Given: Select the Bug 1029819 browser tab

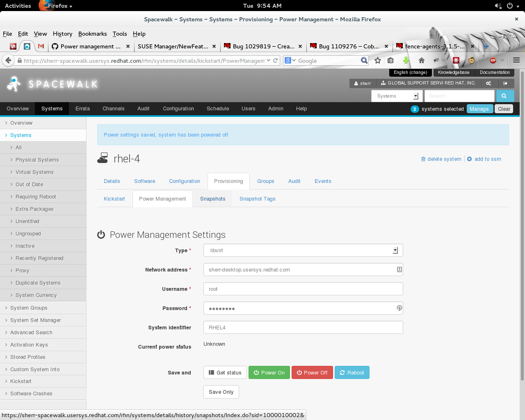Looking at the screenshot, I should 263,46.
